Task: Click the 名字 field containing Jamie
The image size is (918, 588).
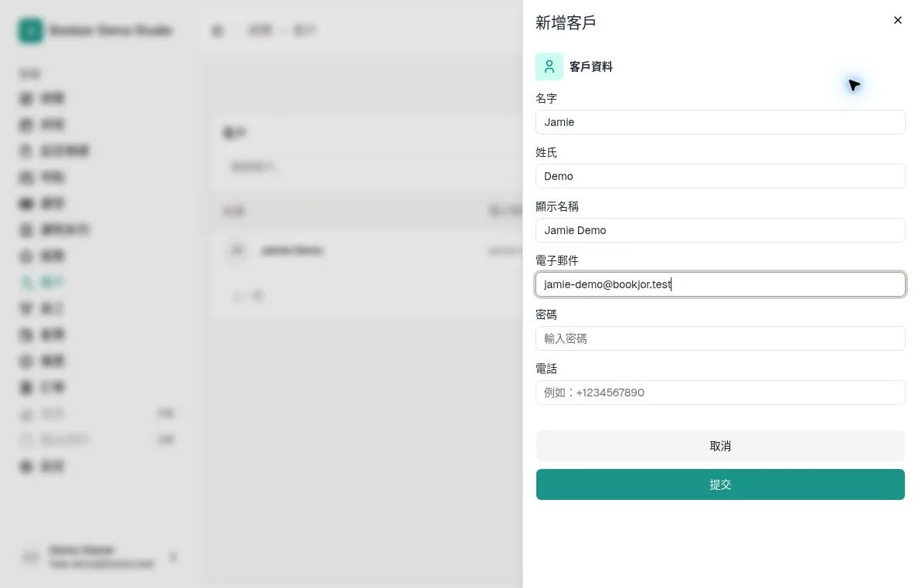Action: 720,122
